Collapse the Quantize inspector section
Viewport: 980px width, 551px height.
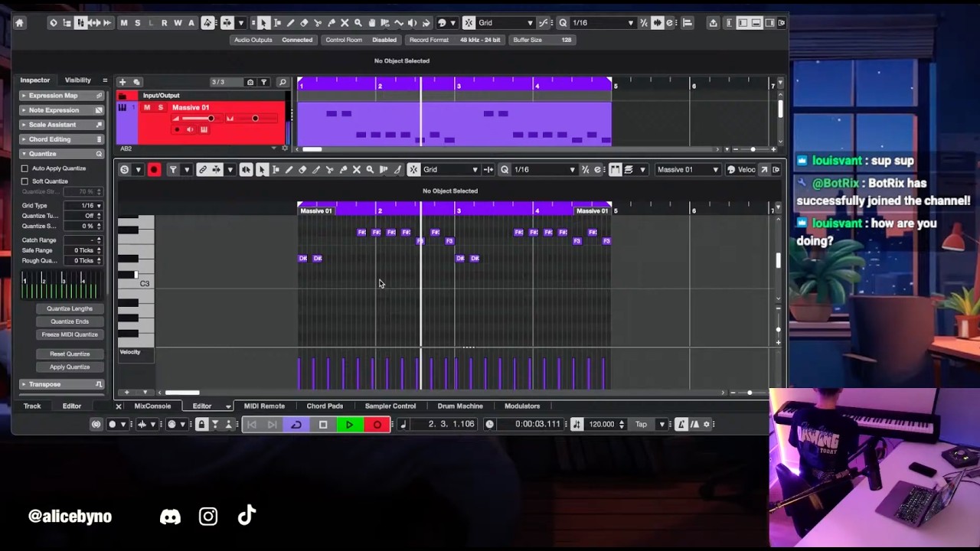(61, 154)
